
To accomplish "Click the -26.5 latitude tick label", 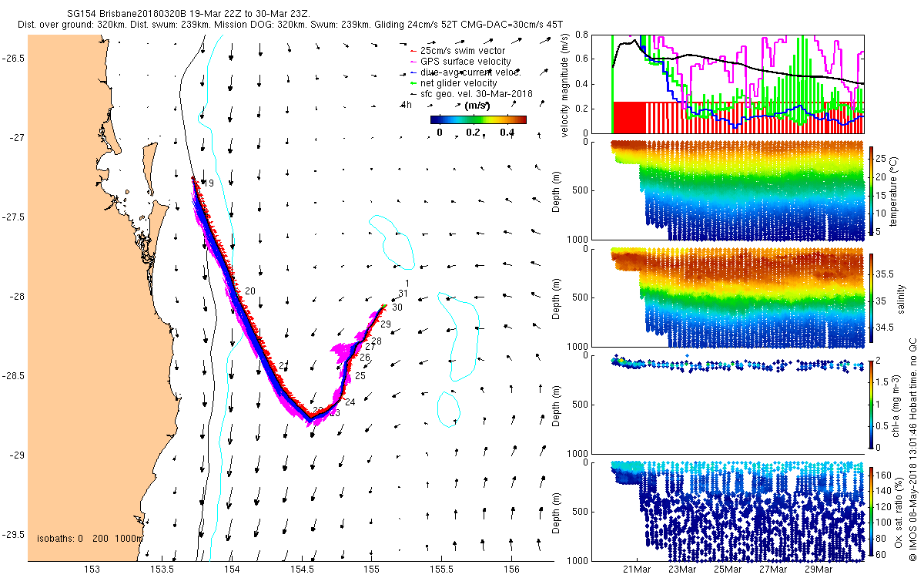I will [x=13, y=59].
